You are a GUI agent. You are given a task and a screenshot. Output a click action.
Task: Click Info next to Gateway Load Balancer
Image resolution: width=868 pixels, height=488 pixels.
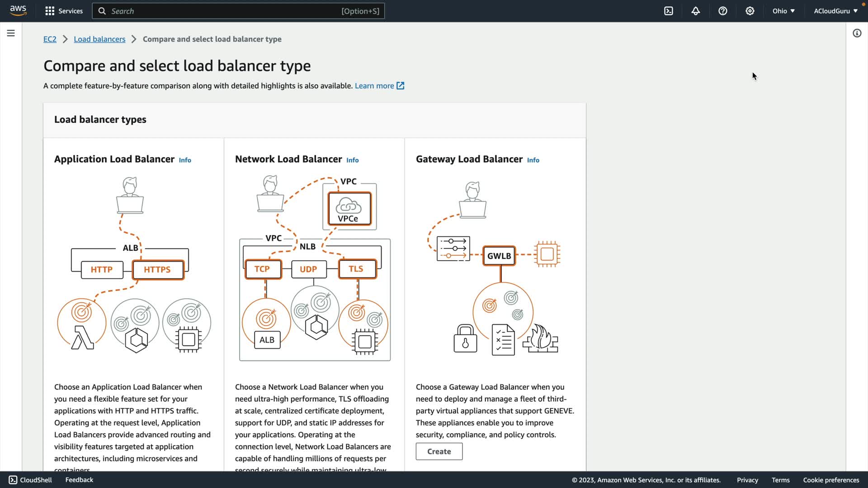pyautogui.click(x=533, y=160)
